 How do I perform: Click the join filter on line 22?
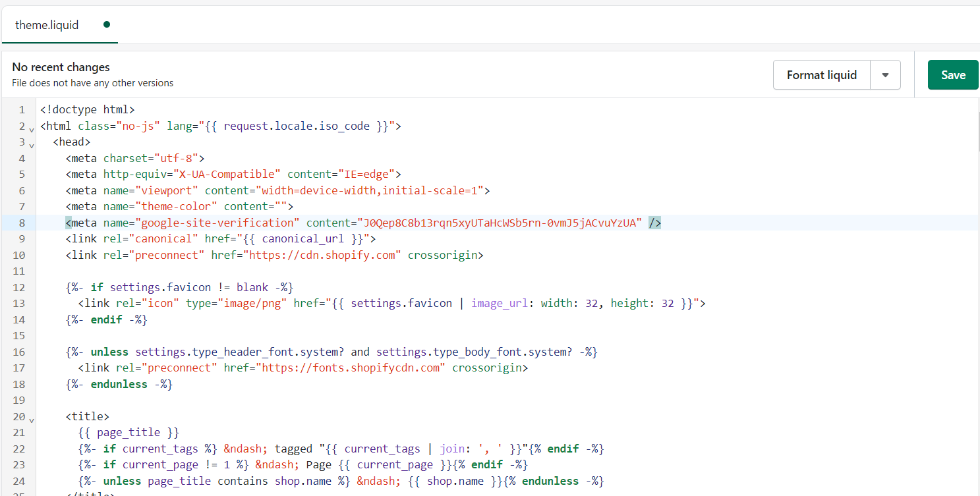pos(452,449)
